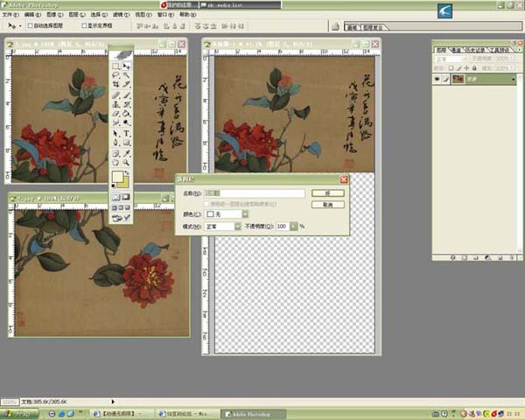Open the Filter menu
Viewport: 525px width, 420px height.
tap(121, 15)
